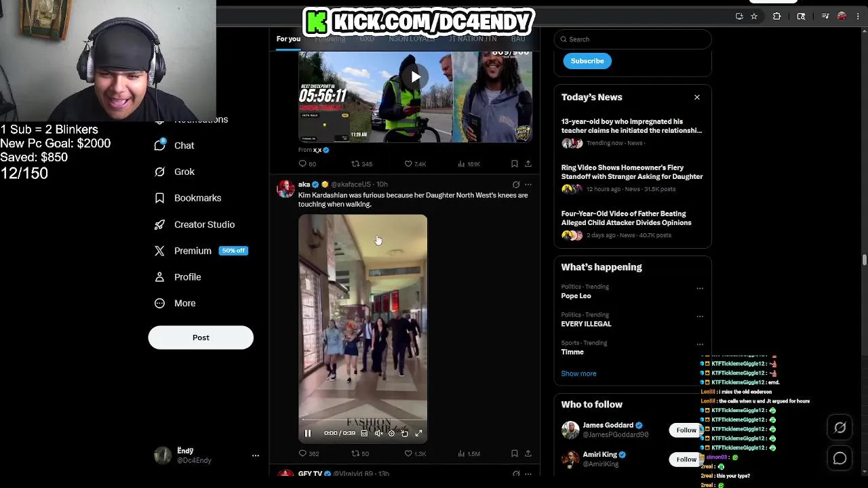
Task: Bookmark the aka post
Action: point(515,453)
